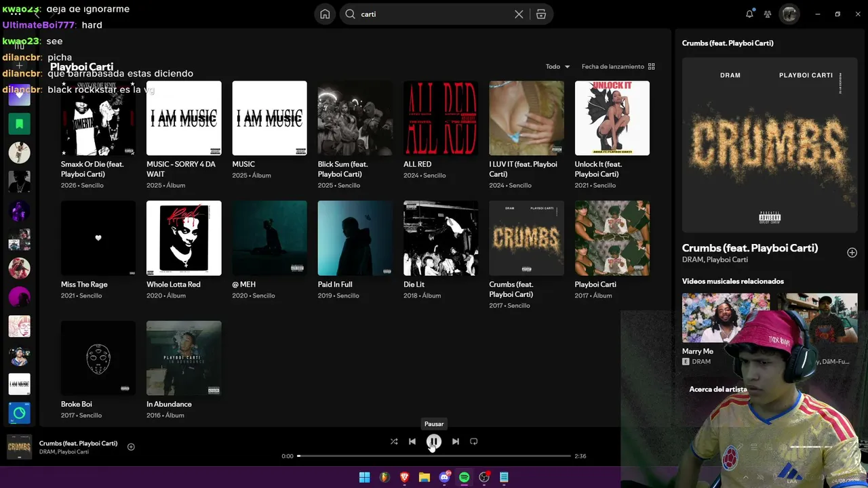Open the large Crumbs artwork in right panel
Viewport: 868px width, 488px height.
(x=770, y=144)
